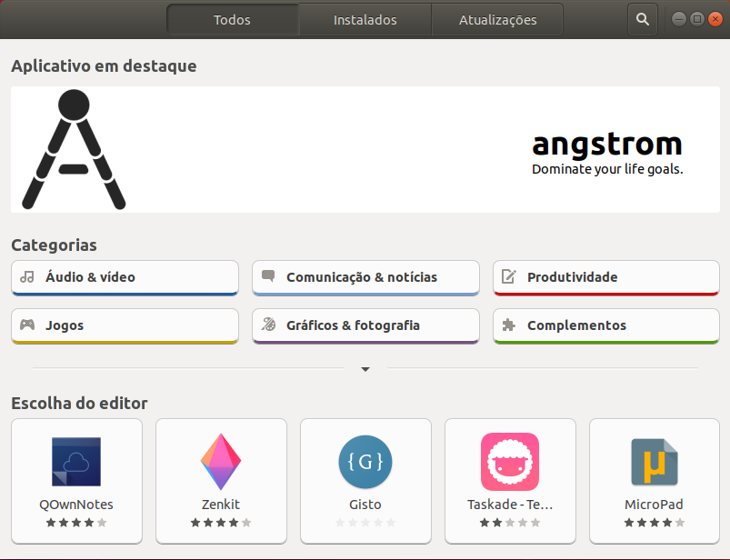Expand more categories with the down arrow
Image resolution: width=730 pixels, height=560 pixels.
tap(365, 369)
